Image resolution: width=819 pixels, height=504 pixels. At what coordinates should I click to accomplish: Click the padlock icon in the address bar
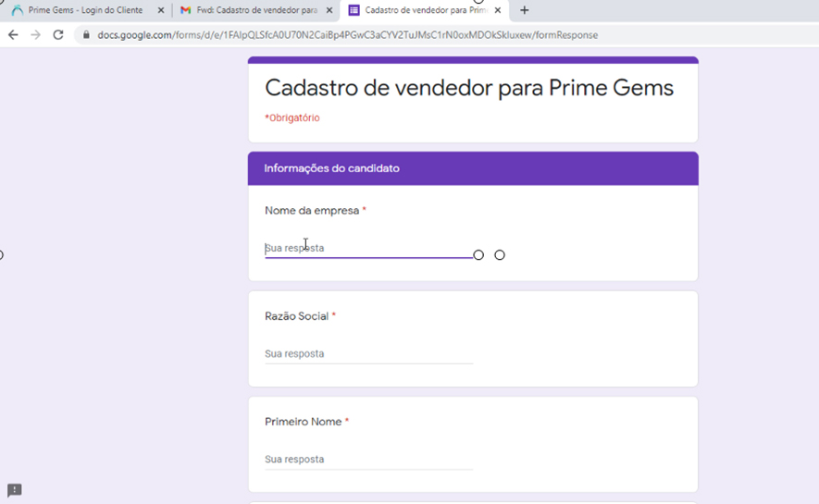click(x=86, y=35)
